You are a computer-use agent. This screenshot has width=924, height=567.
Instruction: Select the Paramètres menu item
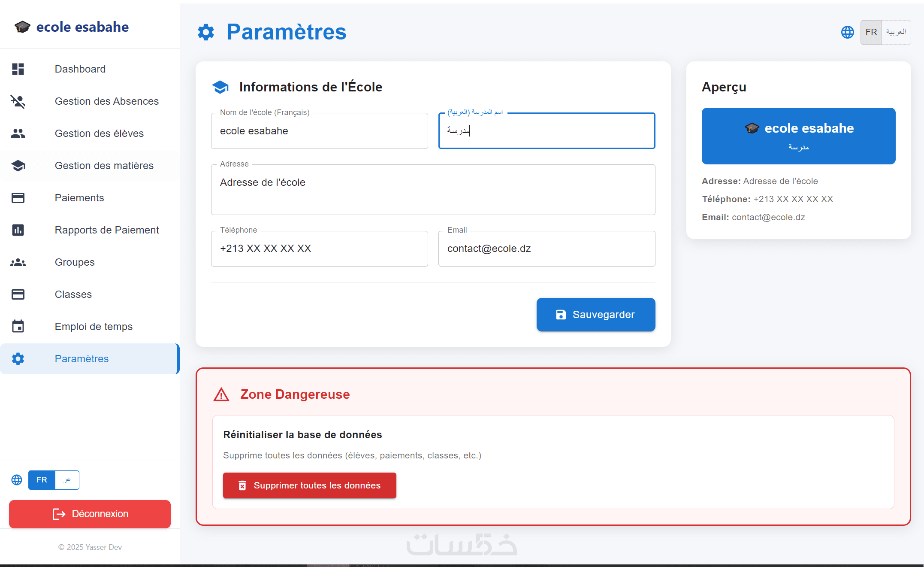(x=82, y=359)
